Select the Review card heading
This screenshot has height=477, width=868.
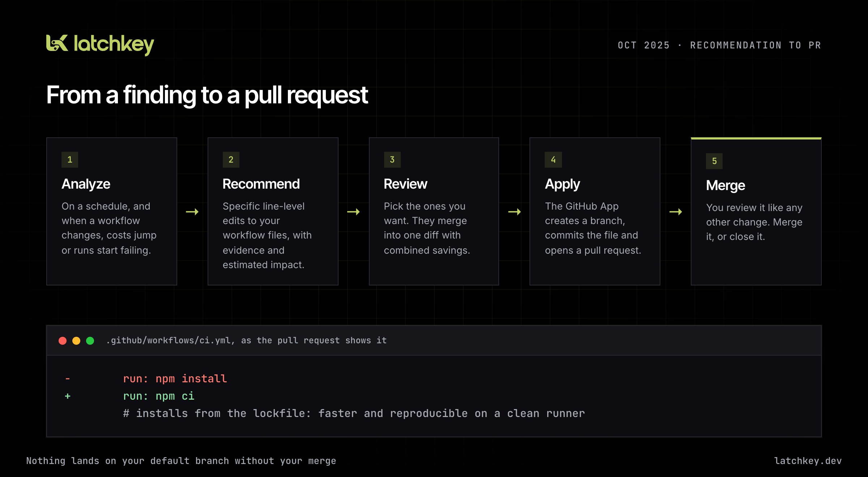(x=405, y=184)
